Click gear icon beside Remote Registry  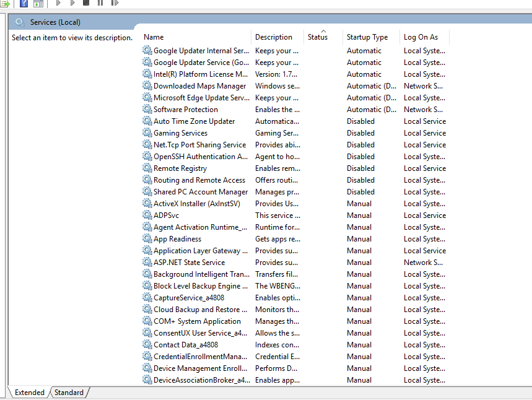coord(147,168)
